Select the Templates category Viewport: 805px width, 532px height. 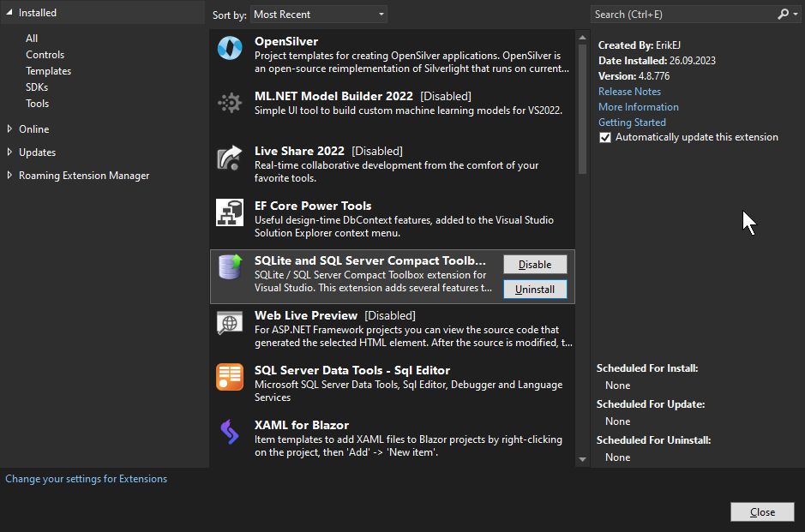click(48, 71)
